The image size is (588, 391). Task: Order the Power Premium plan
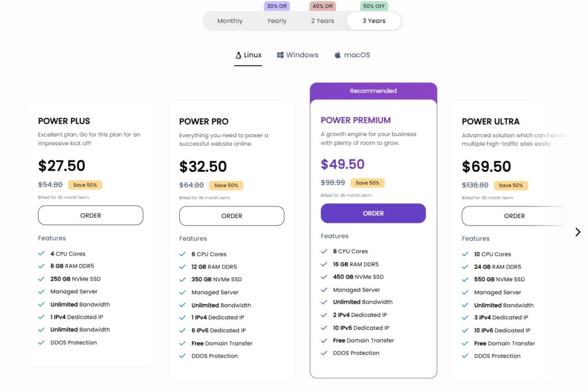tap(373, 213)
